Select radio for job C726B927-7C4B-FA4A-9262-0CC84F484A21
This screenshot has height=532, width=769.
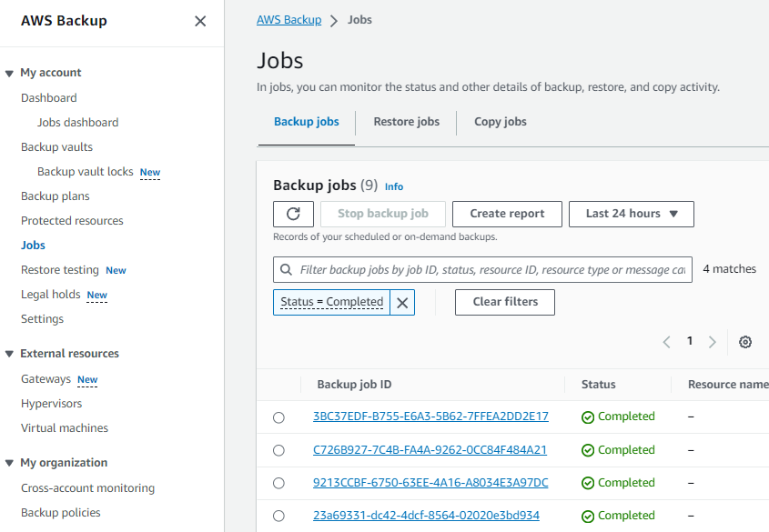tap(278, 450)
